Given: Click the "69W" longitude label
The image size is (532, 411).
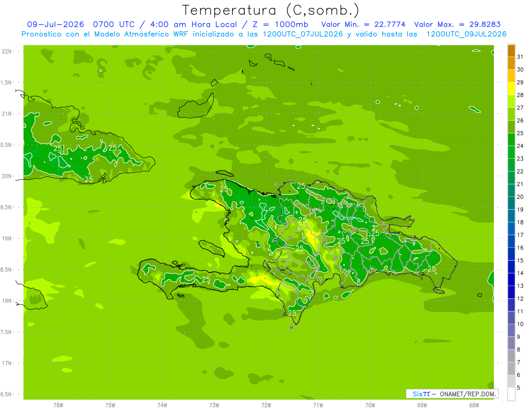Looking at the screenshot, I should click(422, 405).
